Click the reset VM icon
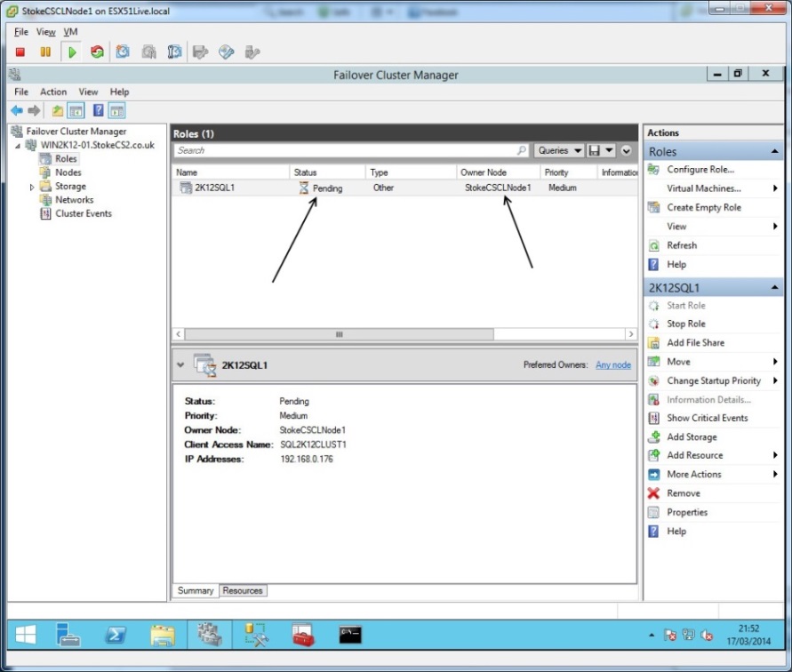 (97, 52)
